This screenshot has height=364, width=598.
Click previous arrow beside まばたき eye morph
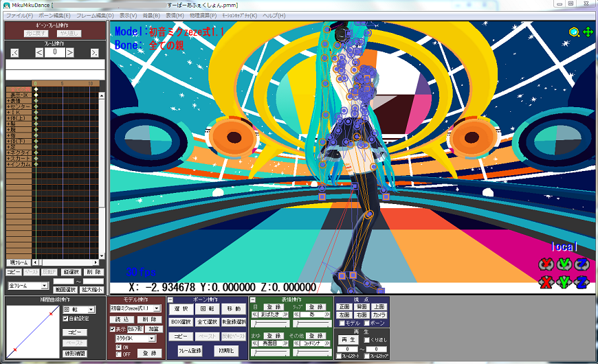pyautogui.click(x=255, y=315)
